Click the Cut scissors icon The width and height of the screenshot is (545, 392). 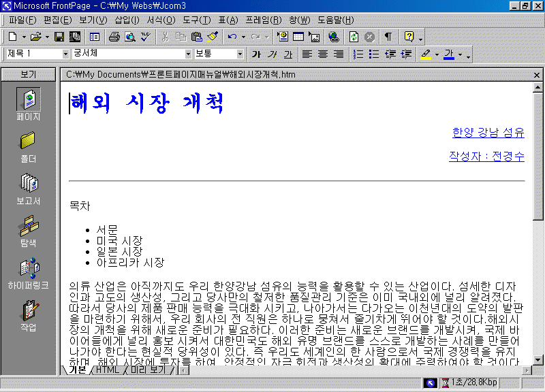pos(166,37)
